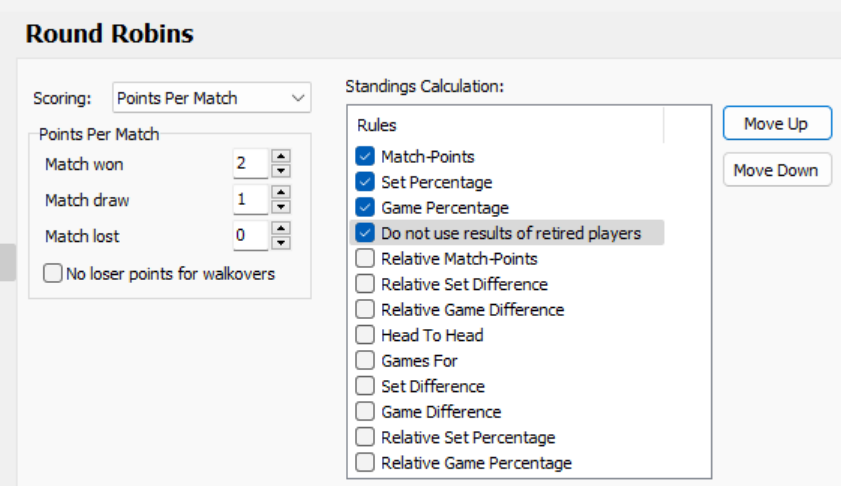Decrease Match won points value
The image size is (841, 486).
coord(281,170)
